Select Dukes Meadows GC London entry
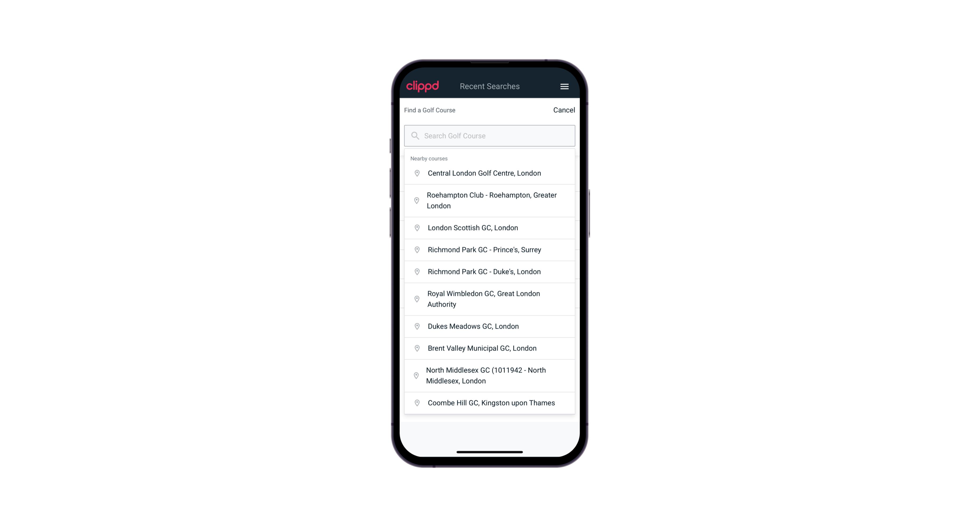 (x=489, y=326)
